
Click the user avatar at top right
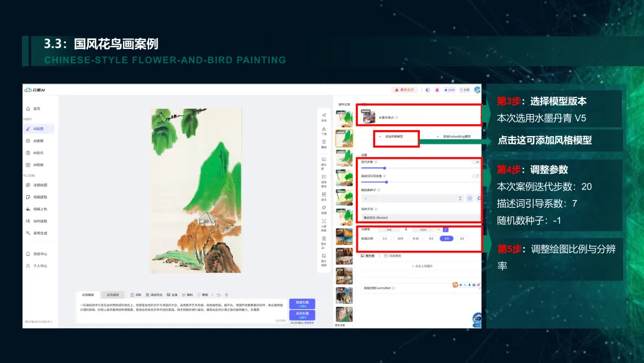tap(477, 90)
